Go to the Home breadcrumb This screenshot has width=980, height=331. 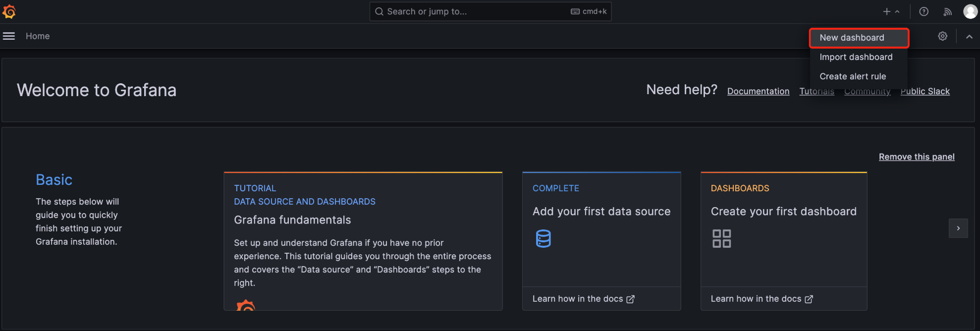(x=38, y=36)
